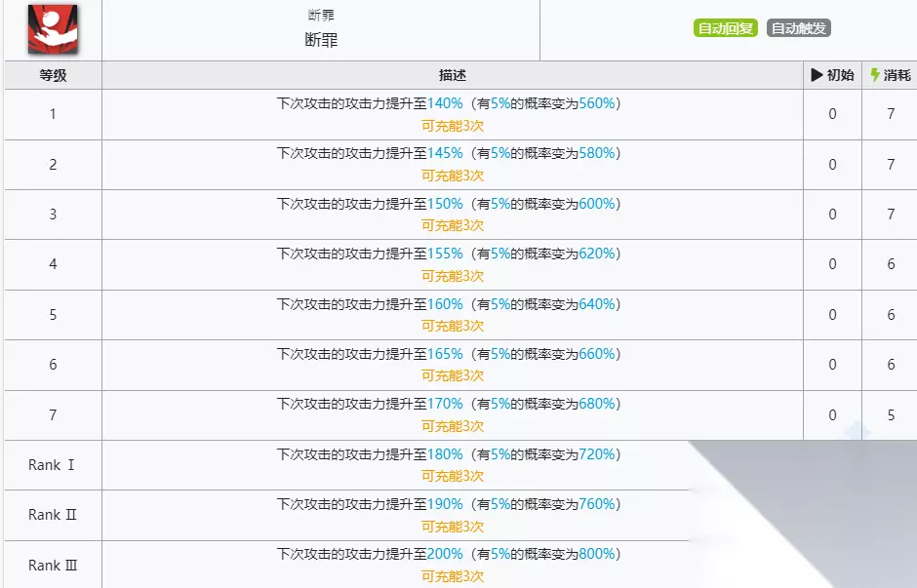The width and height of the screenshot is (917, 588).
Task: Click the green lightning icon beside 消耗
Action: tap(875, 75)
